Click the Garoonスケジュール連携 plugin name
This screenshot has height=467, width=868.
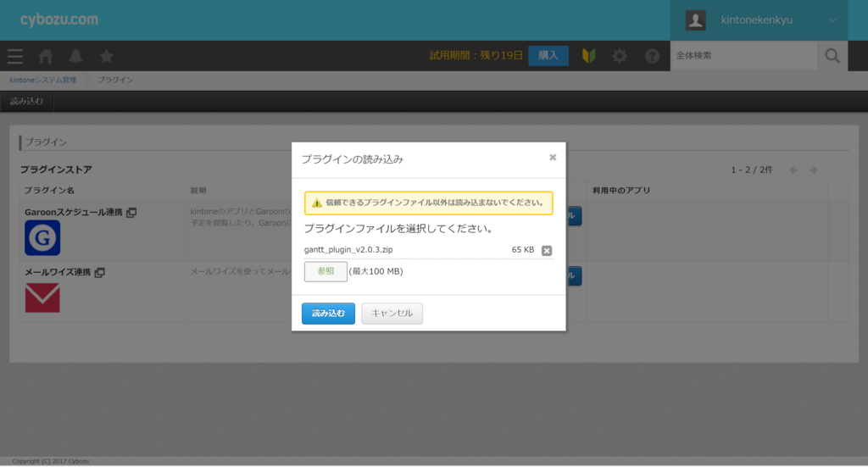(73, 212)
